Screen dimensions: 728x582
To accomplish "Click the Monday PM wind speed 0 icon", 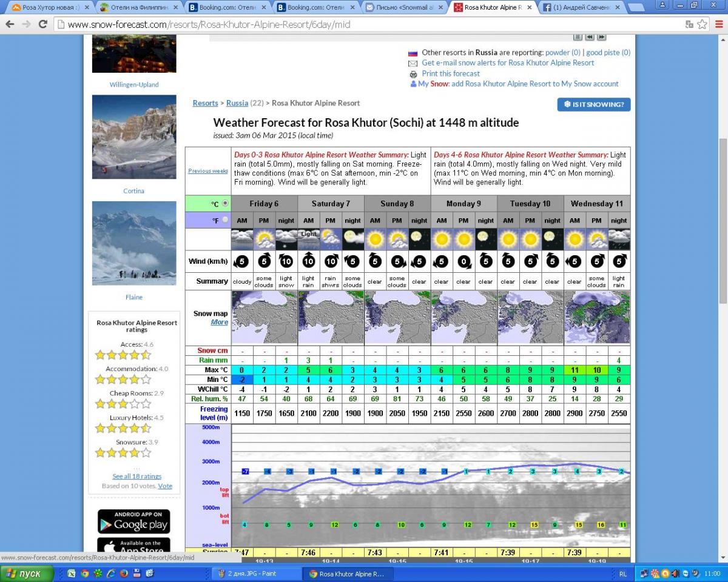I will pyautogui.click(x=463, y=261).
